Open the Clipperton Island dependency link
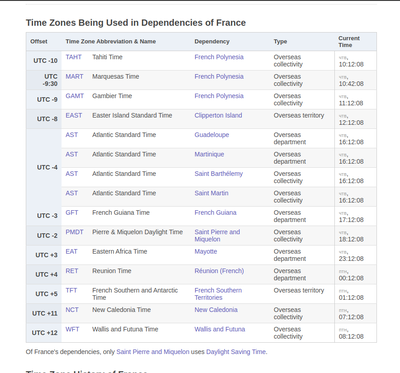 [218, 115]
